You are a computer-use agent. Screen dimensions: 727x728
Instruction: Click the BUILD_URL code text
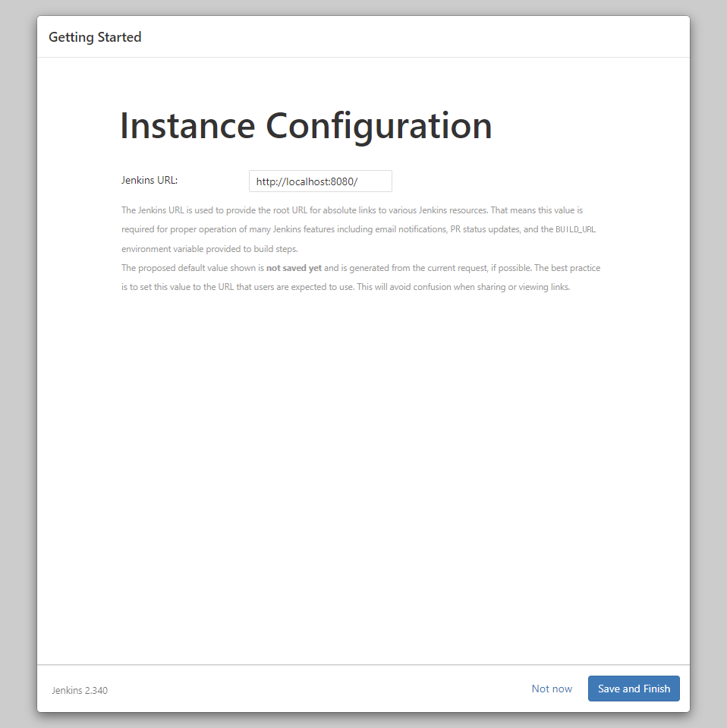tap(575, 229)
